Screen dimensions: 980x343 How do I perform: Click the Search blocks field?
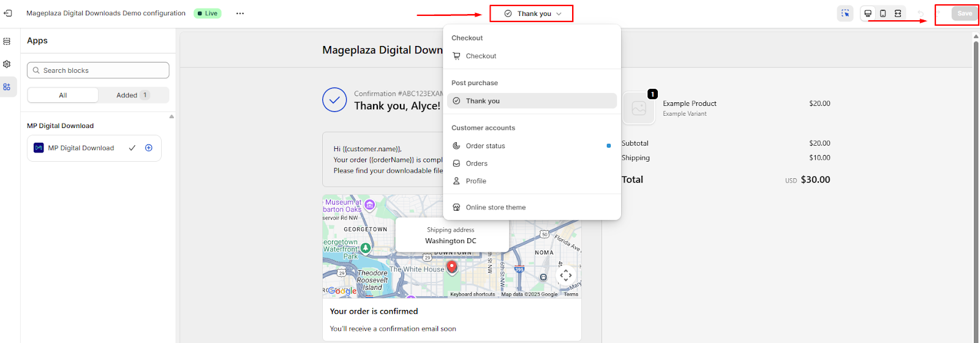click(x=98, y=70)
